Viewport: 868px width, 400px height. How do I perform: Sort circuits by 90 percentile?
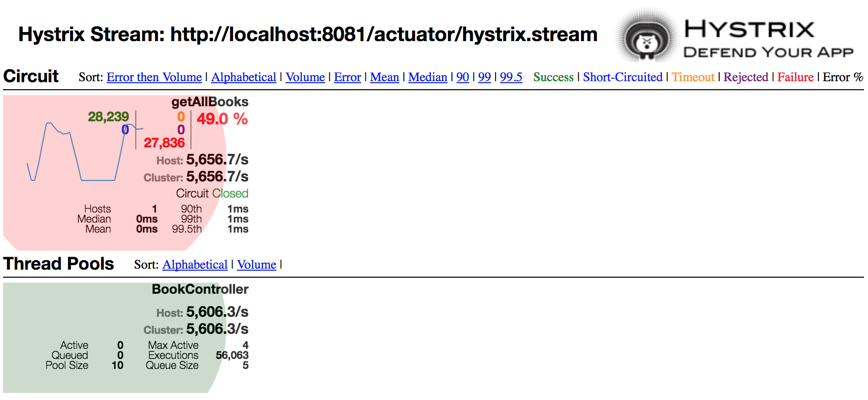[463, 77]
